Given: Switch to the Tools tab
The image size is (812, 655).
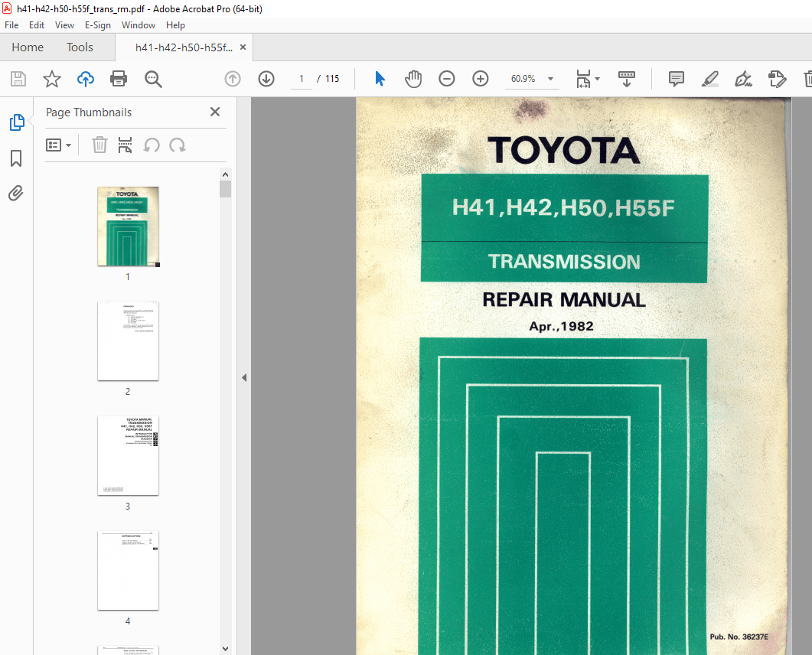Looking at the screenshot, I should (80, 47).
